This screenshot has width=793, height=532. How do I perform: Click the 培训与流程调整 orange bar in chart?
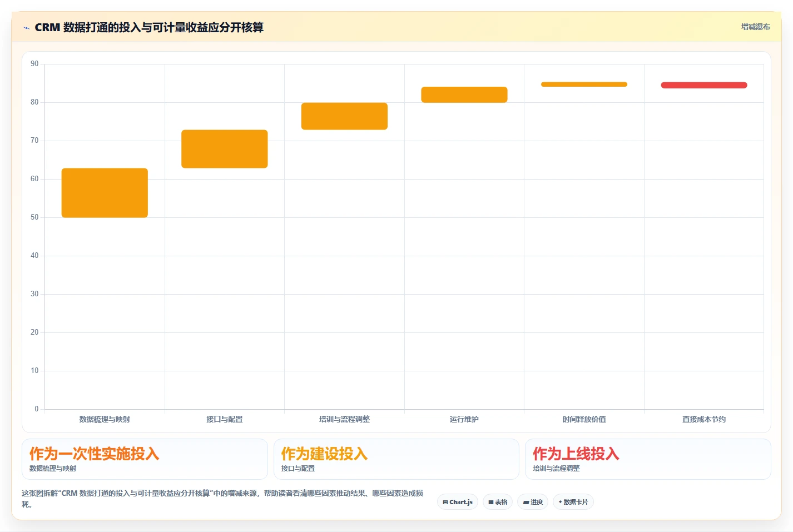click(344, 116)
